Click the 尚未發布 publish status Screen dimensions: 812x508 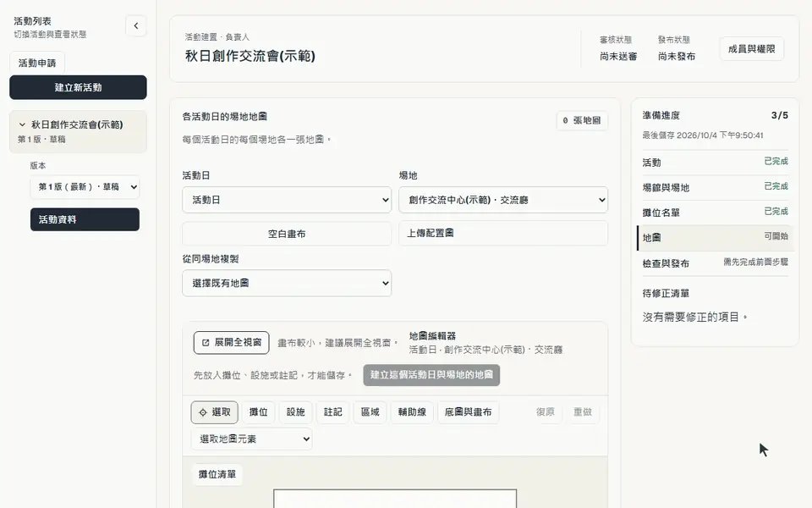tap(677, 56)
